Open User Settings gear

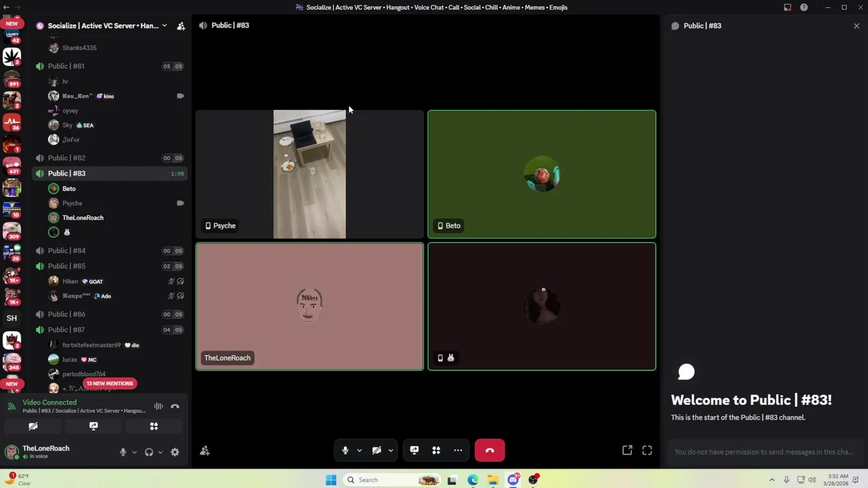coord(175,452)
